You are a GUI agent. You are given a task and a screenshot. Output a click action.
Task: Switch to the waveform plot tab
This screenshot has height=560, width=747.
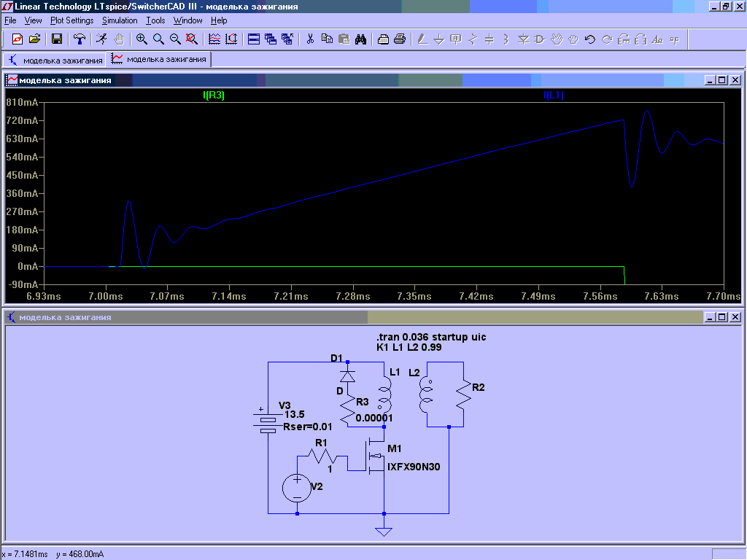click(159, 59)
